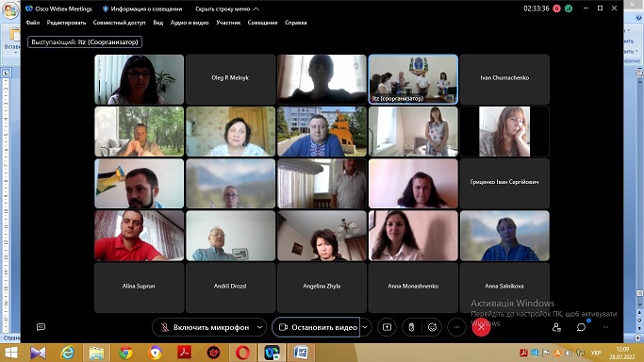Open the Windows Start button
Image resolution: width=644 pixels, height=362 pixels.
[11, 353]
